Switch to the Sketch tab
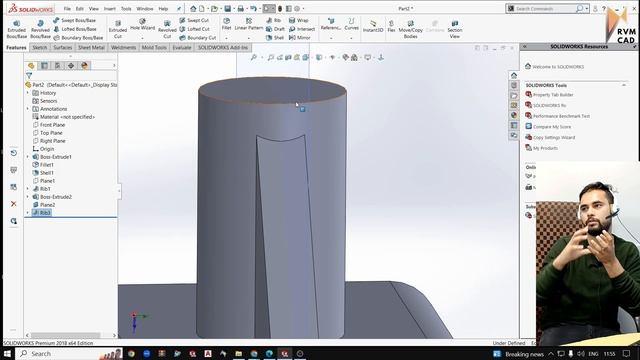 click(x=40, y=48)
